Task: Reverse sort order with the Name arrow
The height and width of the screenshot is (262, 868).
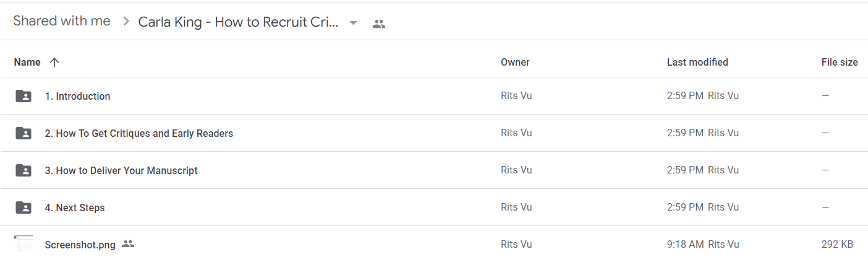Action: (x=54, y=62)
